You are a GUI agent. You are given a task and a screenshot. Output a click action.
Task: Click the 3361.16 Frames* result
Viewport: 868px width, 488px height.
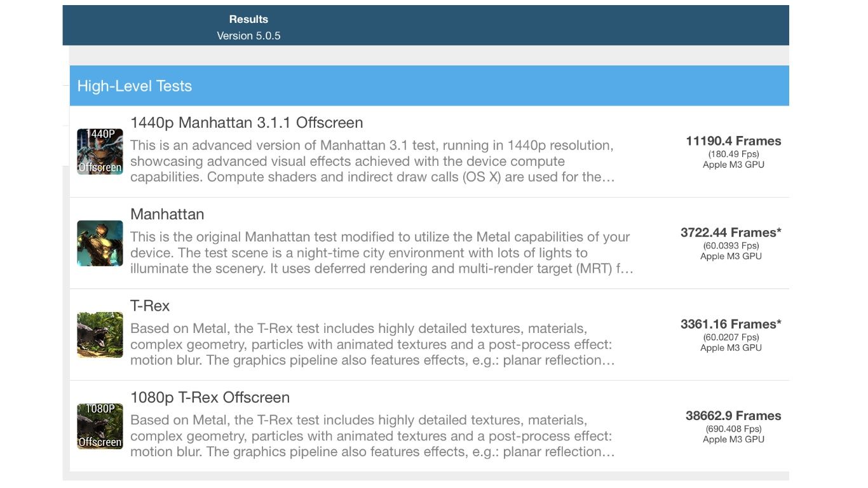[x=731, y=324]
